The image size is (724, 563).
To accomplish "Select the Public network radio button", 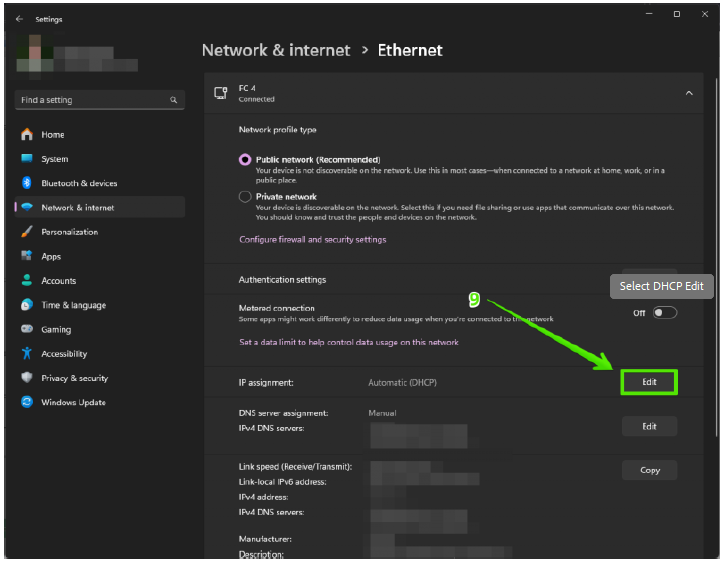I will [245, 160].
